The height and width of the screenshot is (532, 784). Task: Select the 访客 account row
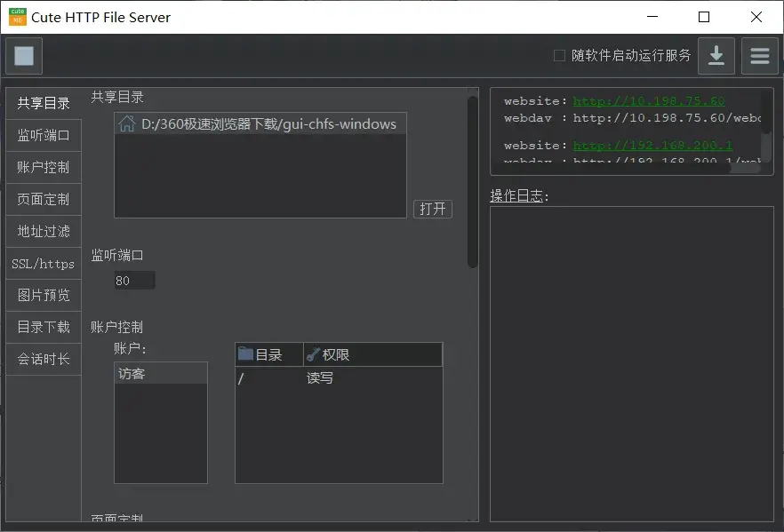coord(161,374)
